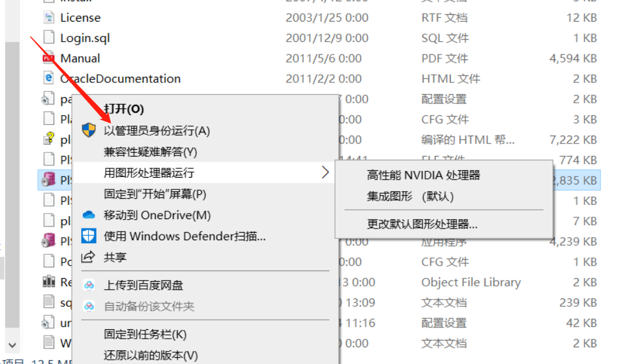Click the OneDrive cloud icon in the menu
The width and height of the screenshot is (634, 364).
click(x=89, y=215)
